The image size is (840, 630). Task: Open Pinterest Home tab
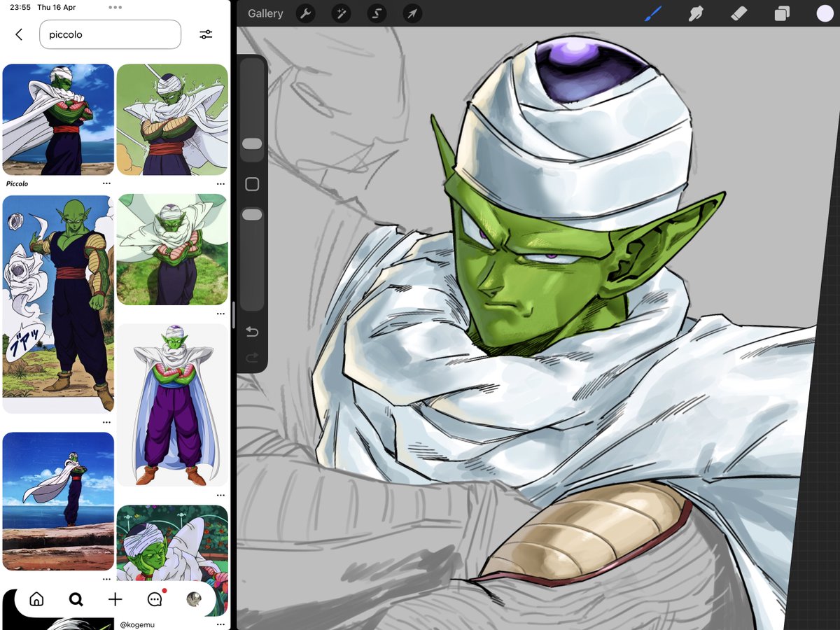pyautogui.click(x=36, y=599)
